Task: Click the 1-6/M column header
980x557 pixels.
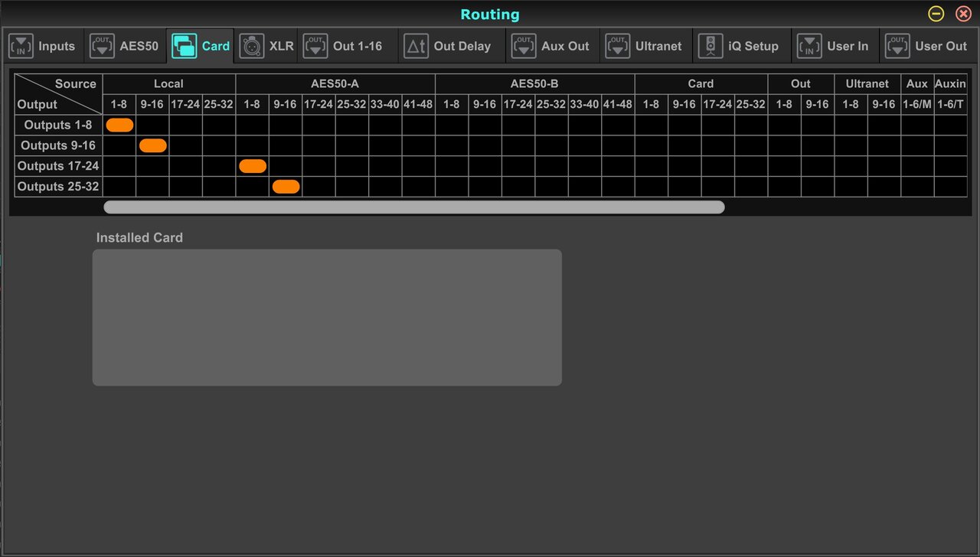Action: (x=917, y=104)
